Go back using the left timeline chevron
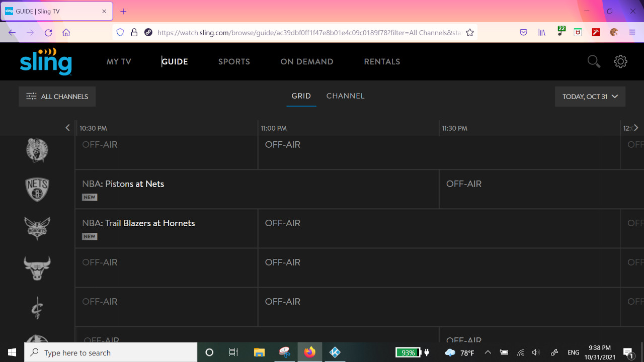The image size is (644, 362). (67, 128)
